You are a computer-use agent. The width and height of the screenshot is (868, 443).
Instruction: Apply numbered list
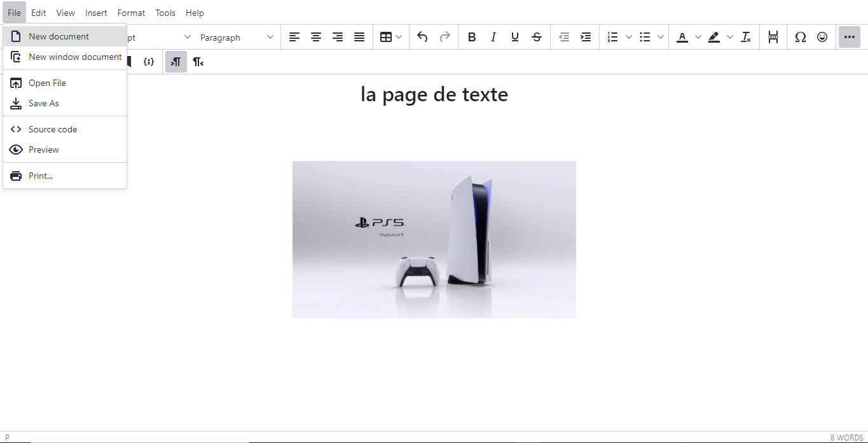tap(612, 37)
